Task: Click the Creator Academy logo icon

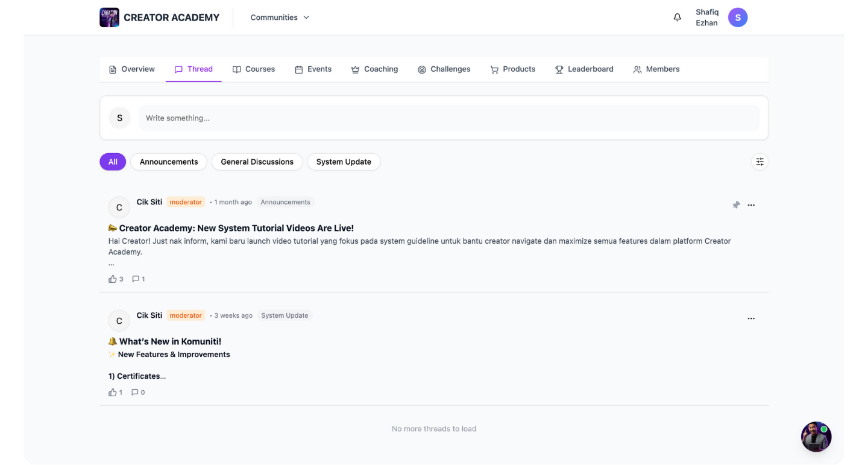Action: point(109,17)
